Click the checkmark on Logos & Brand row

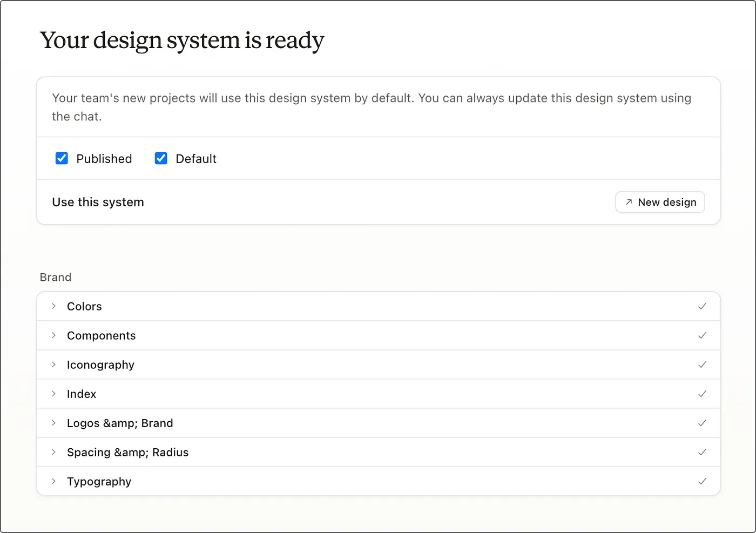(702, 423)
